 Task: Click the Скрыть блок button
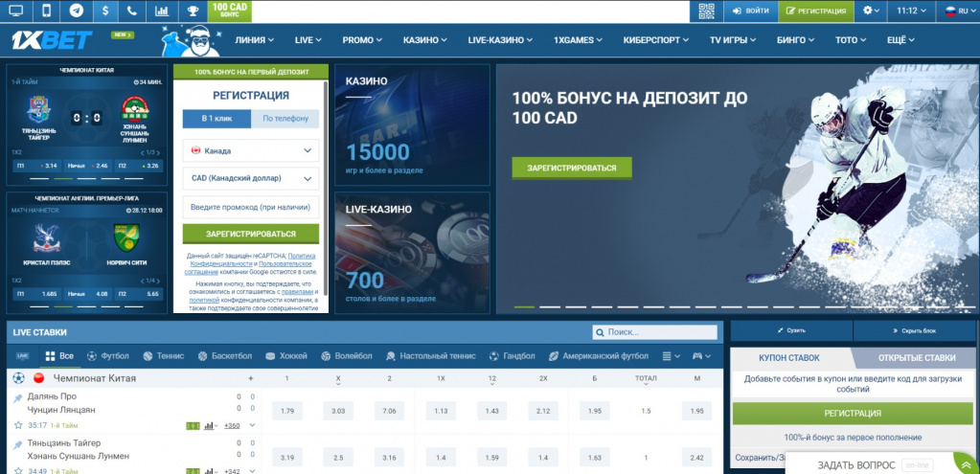point(916,330)
